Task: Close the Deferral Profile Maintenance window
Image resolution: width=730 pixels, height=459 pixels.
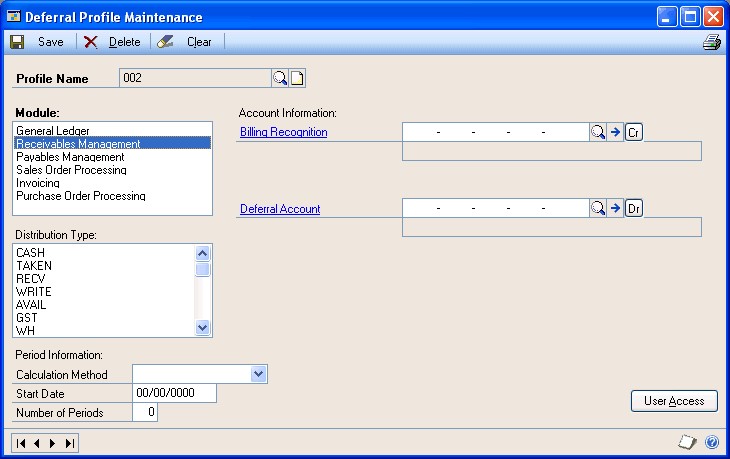Action: [713, 17]
